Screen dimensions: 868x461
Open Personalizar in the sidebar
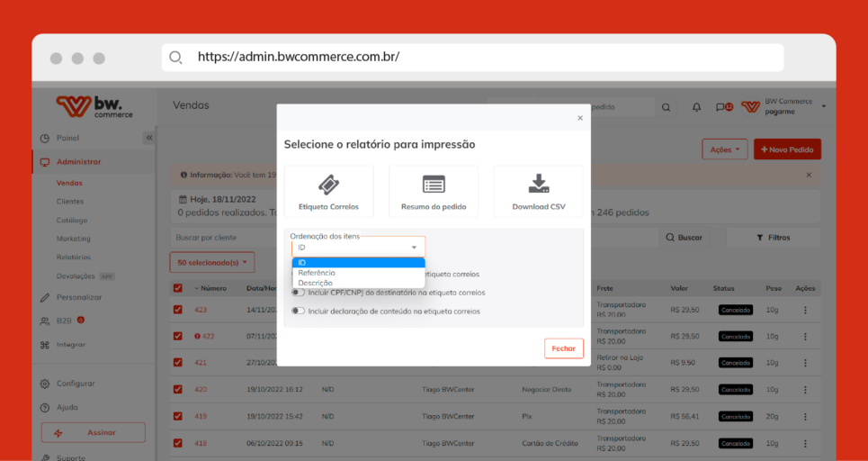tap(78, 297)
